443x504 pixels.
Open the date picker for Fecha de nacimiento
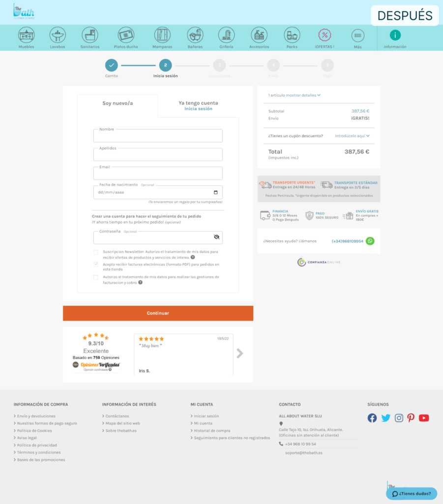coord(216,192)
